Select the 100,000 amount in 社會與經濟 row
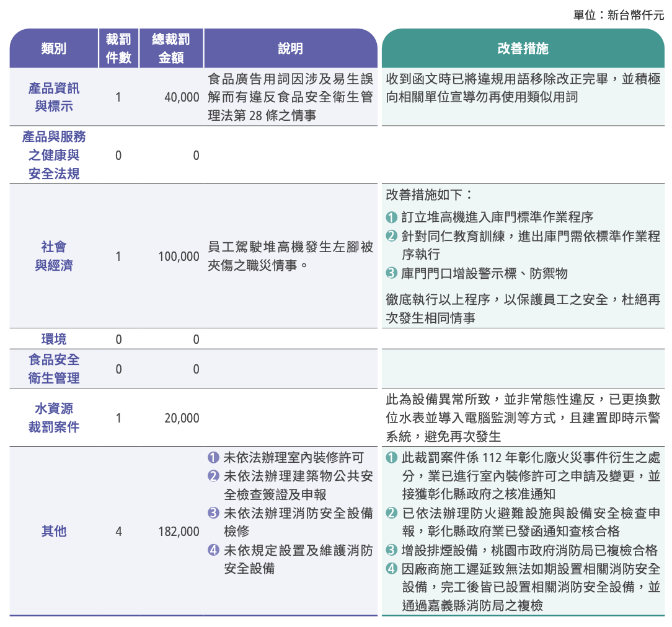Viewport: 672px width, 627px height. pos(179,256)
